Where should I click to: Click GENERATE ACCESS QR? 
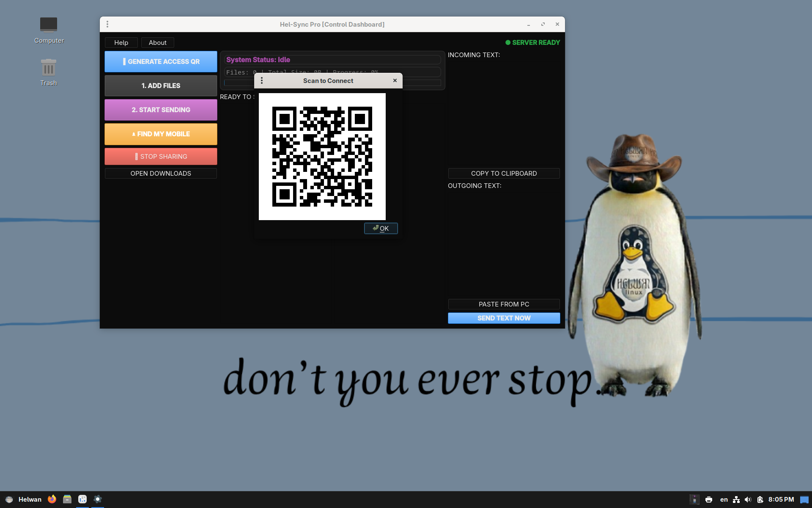point(161,61)
